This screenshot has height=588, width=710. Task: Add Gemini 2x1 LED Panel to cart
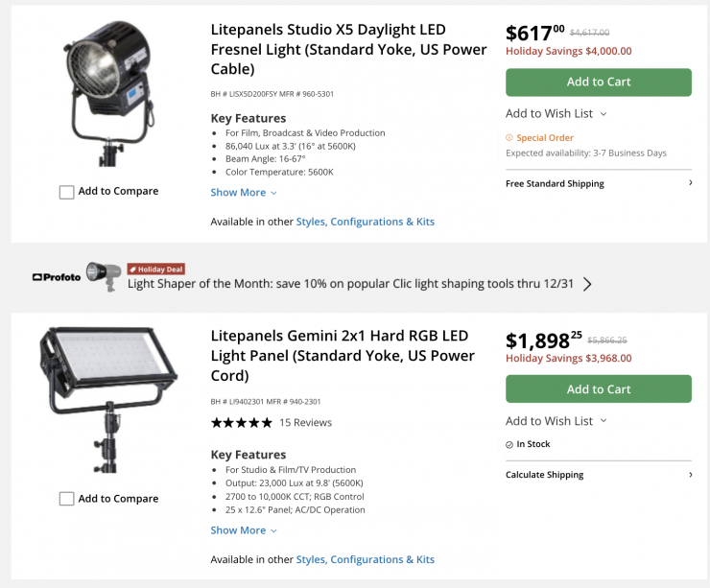(x=598, y=389)
